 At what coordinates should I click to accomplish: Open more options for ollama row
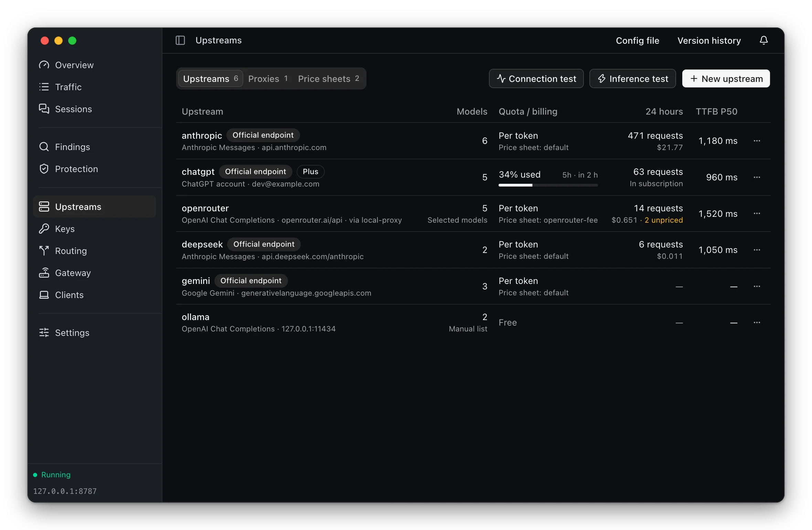(x=757, y=323)
